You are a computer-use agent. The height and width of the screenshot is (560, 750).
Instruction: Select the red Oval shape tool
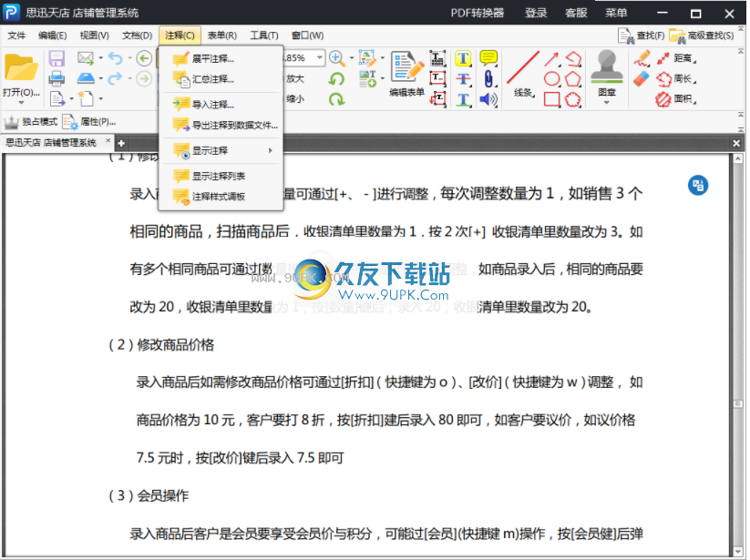click(x=551, y=79)
